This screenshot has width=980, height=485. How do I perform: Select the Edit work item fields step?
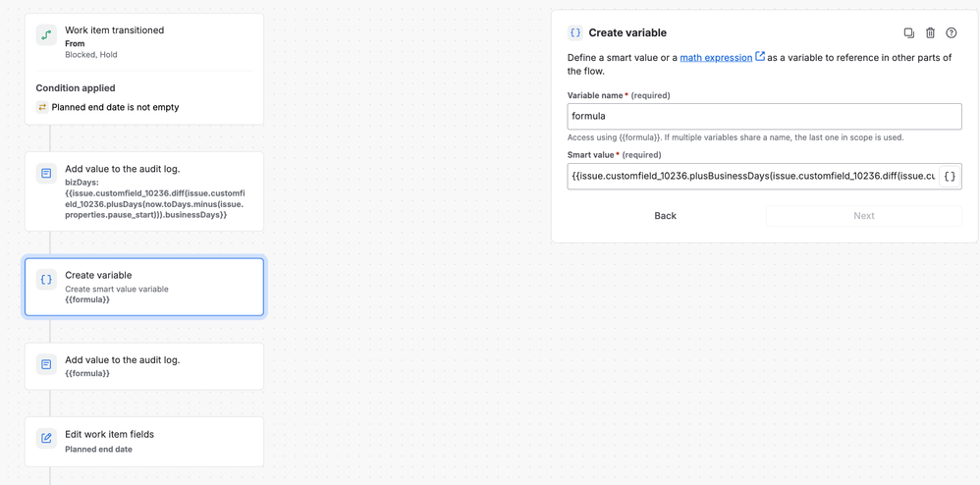pyautogui.click(x=144, y=442)
